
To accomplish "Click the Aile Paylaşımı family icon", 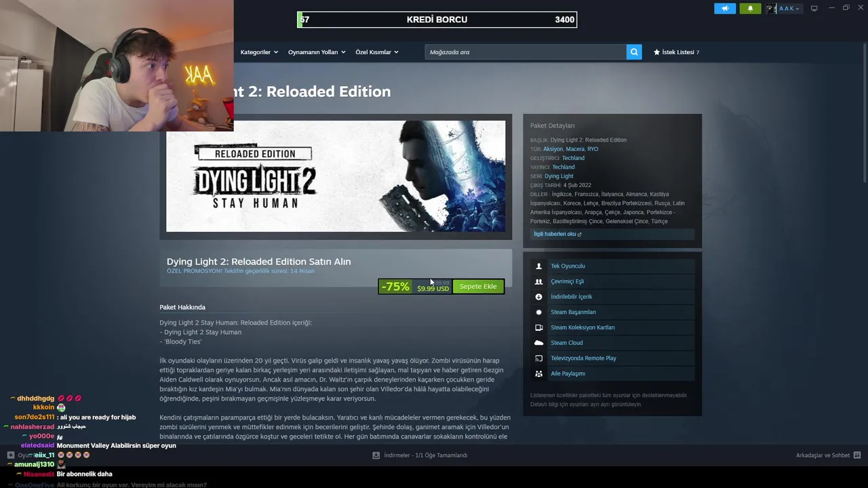I will (x=538, y=373).
